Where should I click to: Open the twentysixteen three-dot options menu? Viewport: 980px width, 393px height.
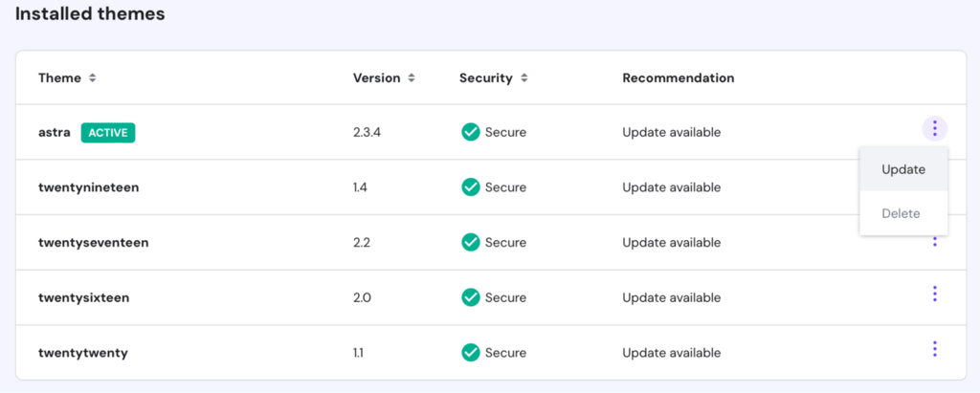click(x=935, y=294)
